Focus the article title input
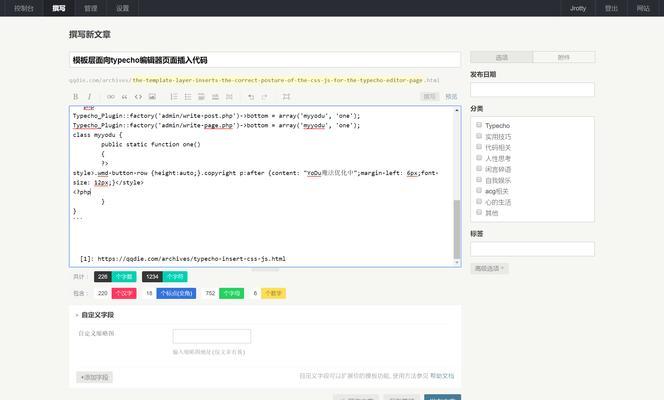Image resolution: width=664 pixels, height=400 pixels. 265,60
